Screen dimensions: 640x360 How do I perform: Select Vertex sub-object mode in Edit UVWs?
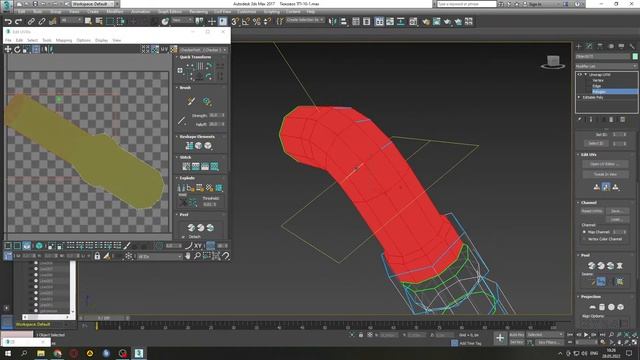pyautogui.click(x=8, y=246)
